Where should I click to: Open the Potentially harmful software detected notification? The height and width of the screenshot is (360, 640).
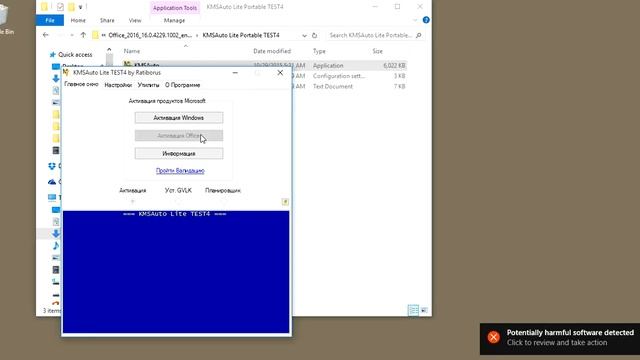click(560, 338)
